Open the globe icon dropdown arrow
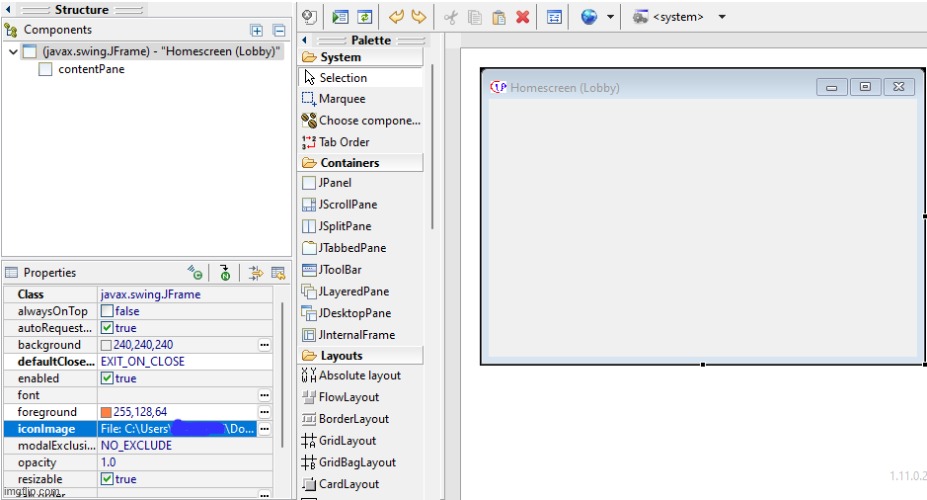Image resolution: width=927 pixels, height=500 pixels. pyautogui.click(x=610, y=17)
